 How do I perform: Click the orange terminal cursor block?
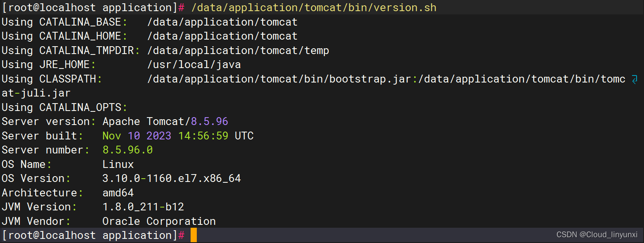(193, 235)
